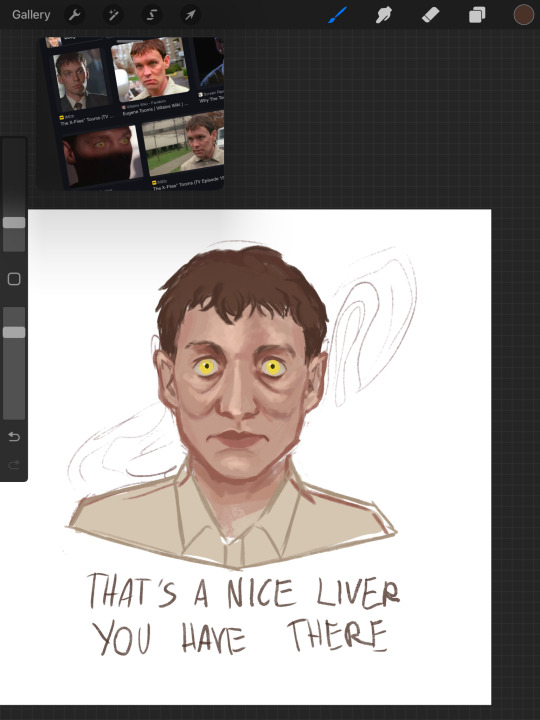Screen dimensions: 540x720
Task: Select reference photo of man in beige shirt
Action: point(150,70)
